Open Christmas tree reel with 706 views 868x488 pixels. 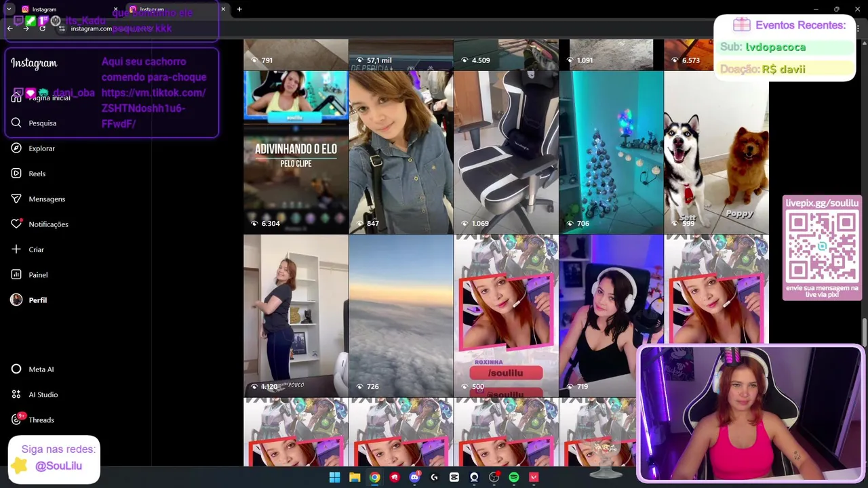coord(611,152)
